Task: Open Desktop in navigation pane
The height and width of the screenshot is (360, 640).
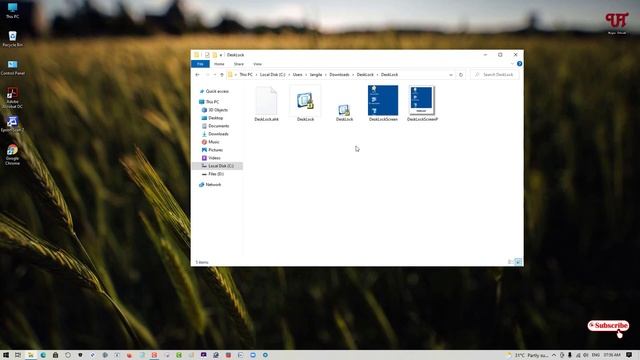Action: tap(212, 118)
